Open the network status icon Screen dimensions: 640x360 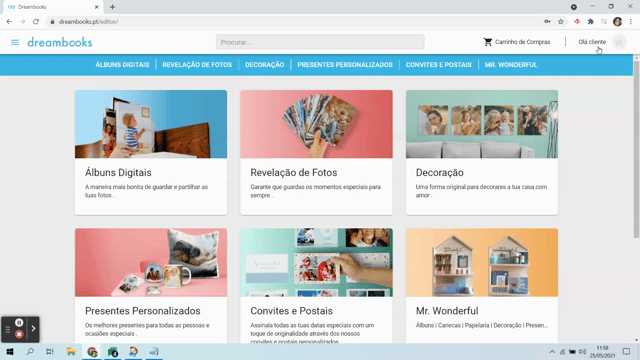point(562,351)
